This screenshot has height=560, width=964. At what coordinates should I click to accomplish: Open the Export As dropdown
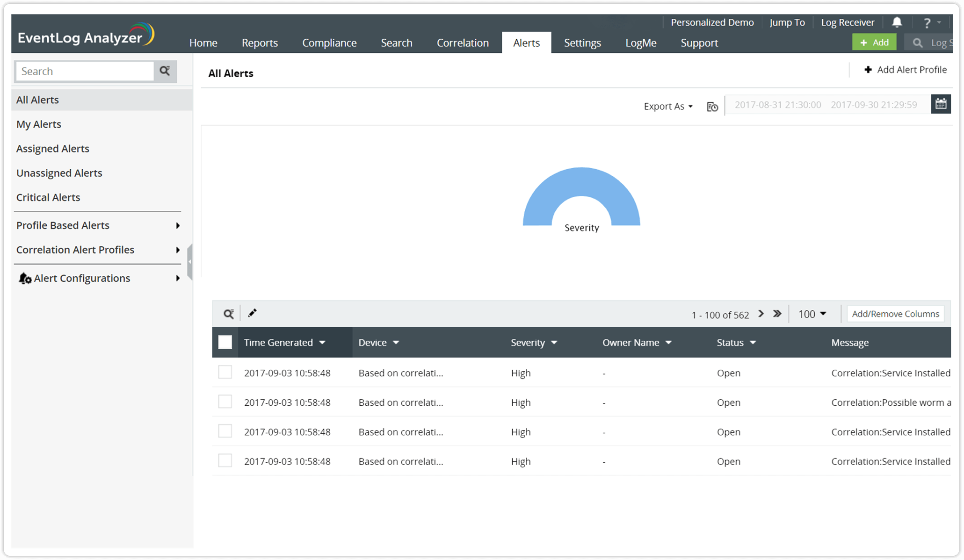tap(667, 107)
